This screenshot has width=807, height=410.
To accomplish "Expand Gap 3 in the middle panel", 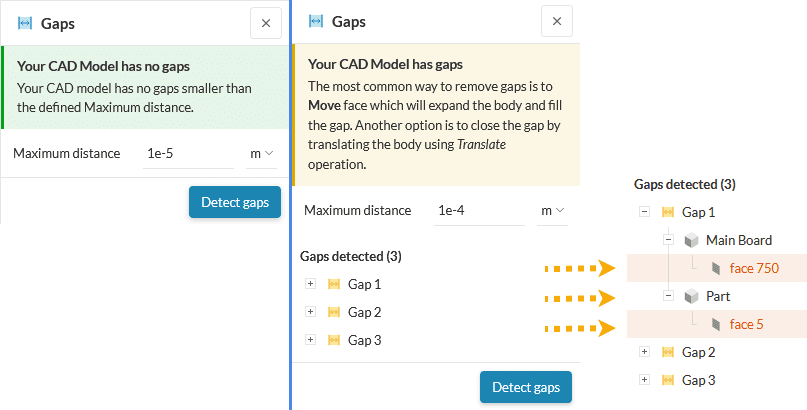I will (310, 340).
